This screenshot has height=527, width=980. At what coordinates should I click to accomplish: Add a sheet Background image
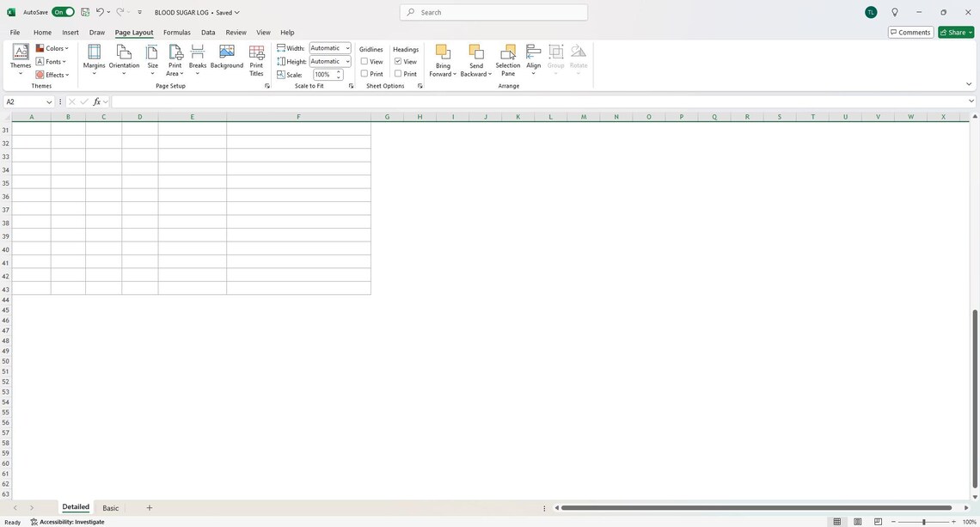coord(226,58)
